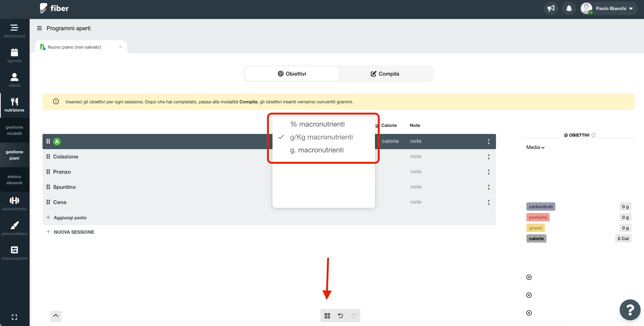Redo action in bottom toolbar
Image resolution: width=644 pixels, height=326 pixels.
tap(354, 316)
